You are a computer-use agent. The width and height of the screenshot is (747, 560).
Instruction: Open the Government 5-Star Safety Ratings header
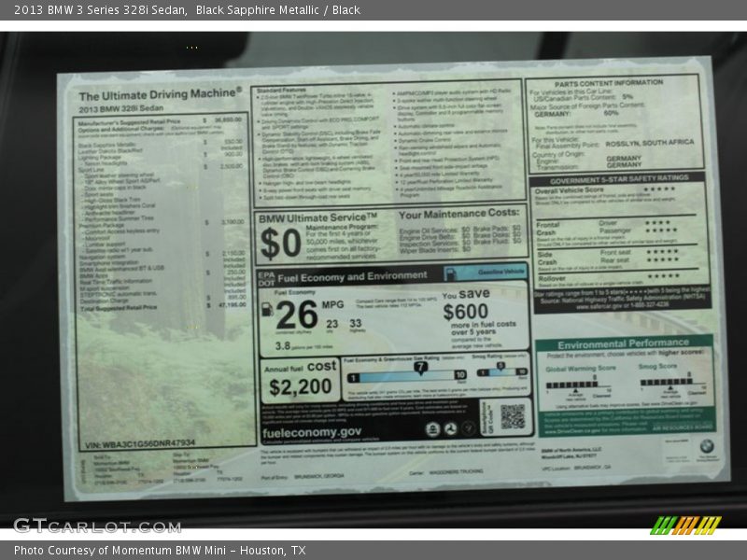620,180
